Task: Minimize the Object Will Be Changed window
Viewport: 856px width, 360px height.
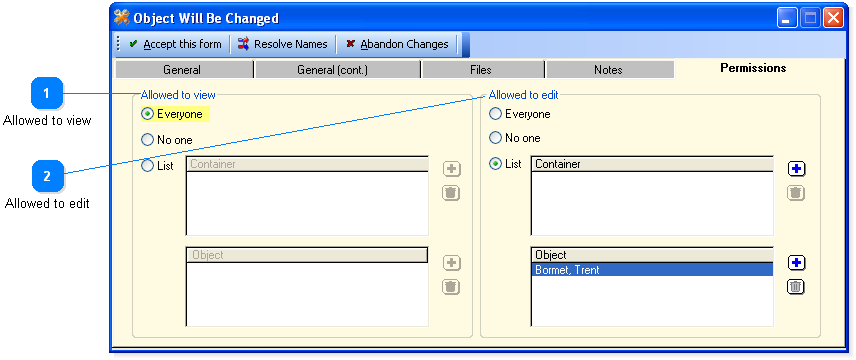Action: [x=787, y=19]
